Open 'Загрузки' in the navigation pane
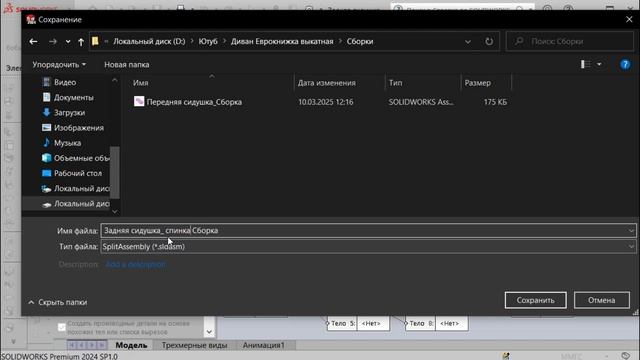The image size is (640, 360). [x=69, y=112]
